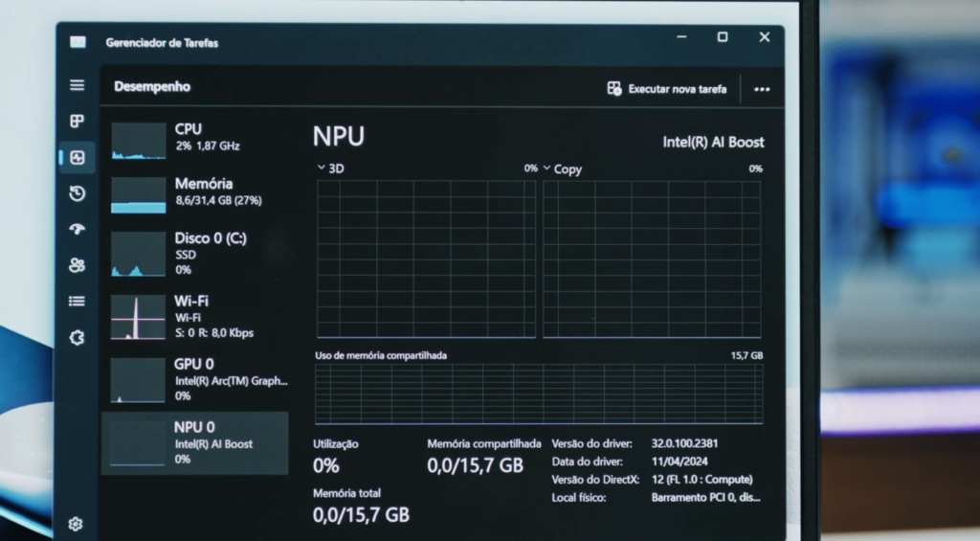Open the Settings gear in sidebar

(x=76, y=524)
